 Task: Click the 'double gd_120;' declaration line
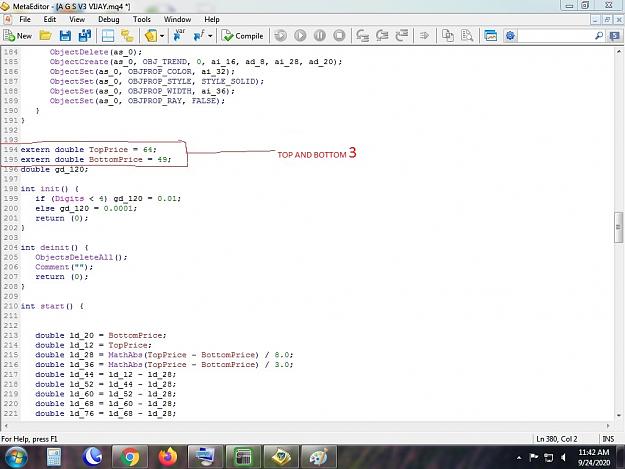pos(54,169)
